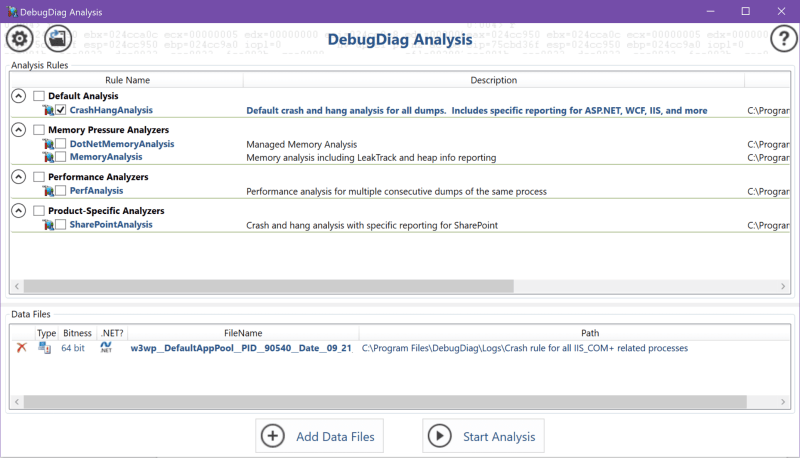
Task: Click the Path column header
Action: point(590,333)
